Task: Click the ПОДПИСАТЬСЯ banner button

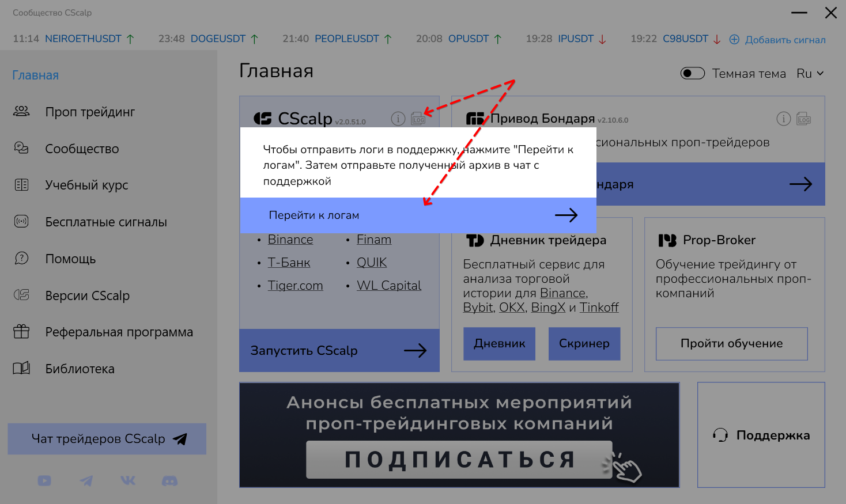Action: [459, 460]
